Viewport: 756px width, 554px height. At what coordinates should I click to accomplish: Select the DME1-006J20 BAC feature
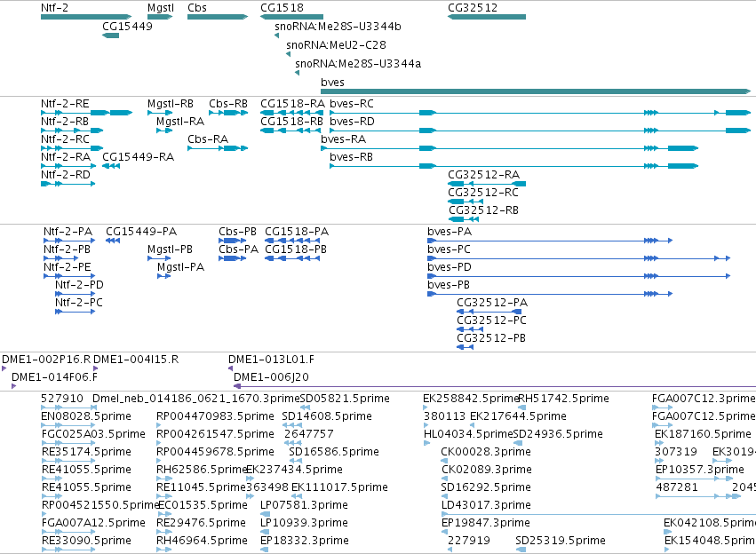coord(495,386)
